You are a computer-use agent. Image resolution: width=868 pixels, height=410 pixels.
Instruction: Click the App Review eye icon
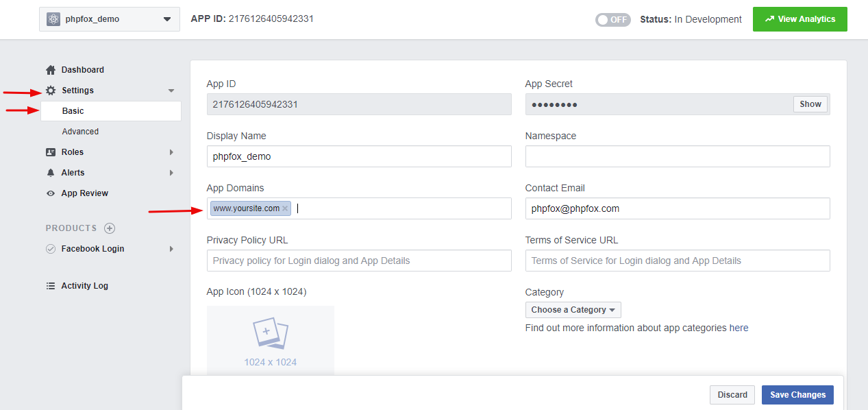pos(51,193)
